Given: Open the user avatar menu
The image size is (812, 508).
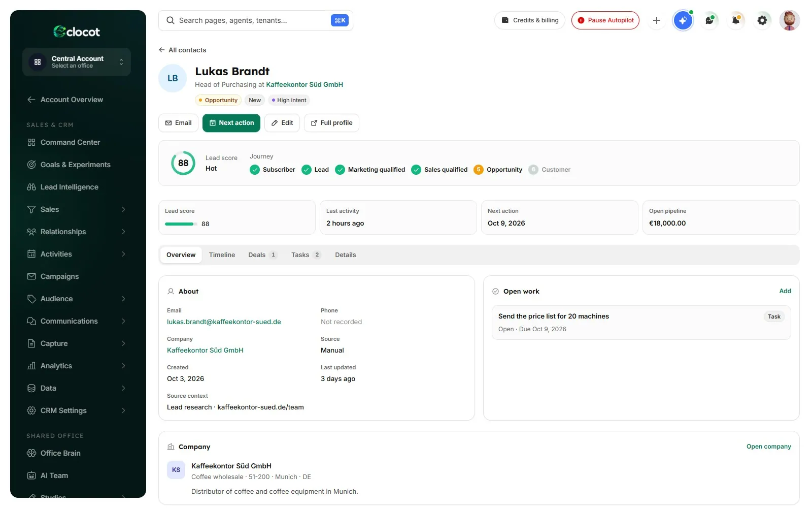Looking at the screenshot, I should 789,20.
